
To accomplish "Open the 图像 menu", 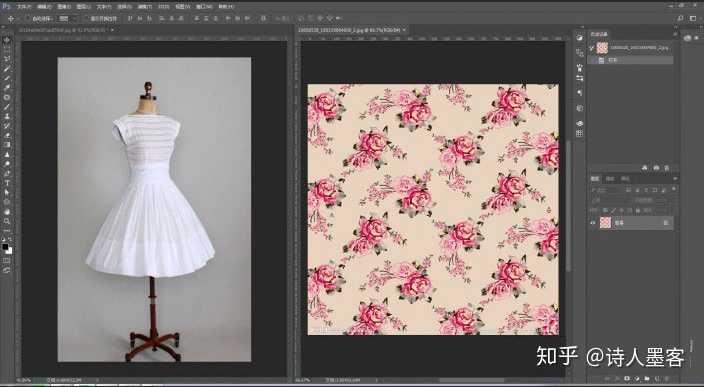I will (64, 7).
